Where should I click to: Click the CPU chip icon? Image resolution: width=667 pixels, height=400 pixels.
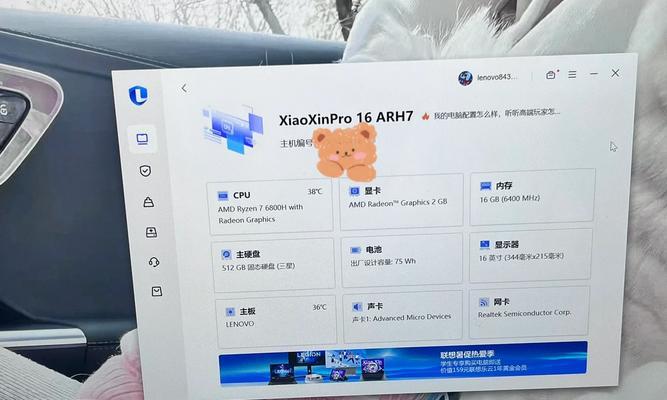(223, 196)
